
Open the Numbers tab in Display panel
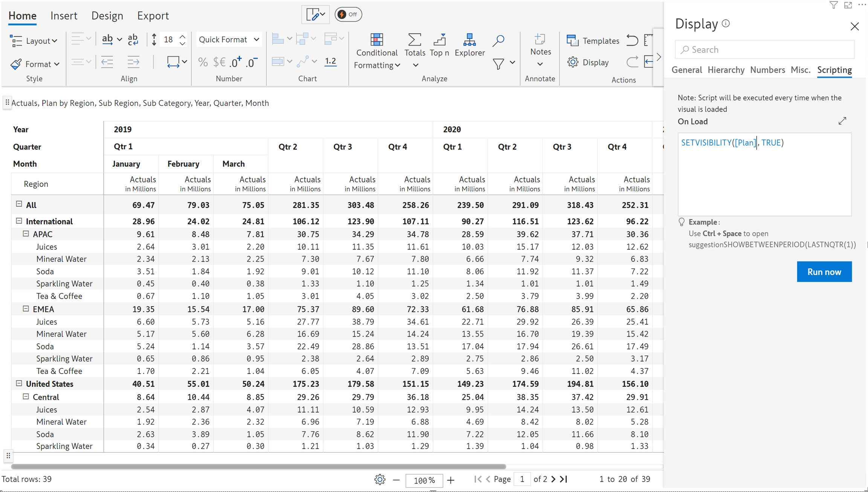point(767,70)
